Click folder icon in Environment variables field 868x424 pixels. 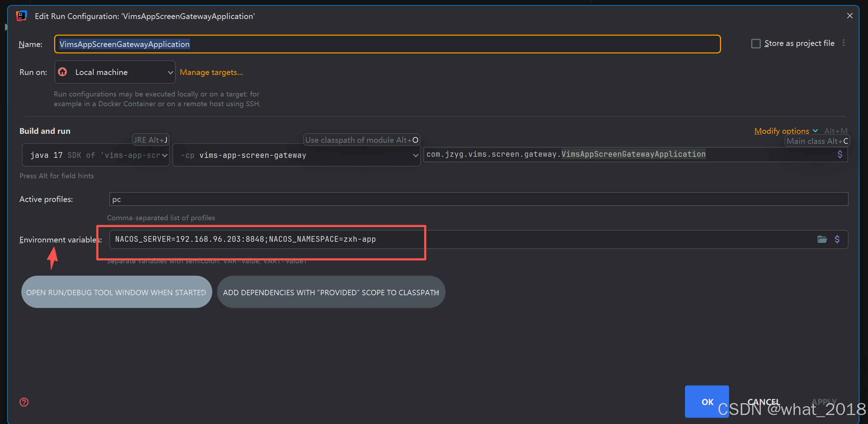click(822, 239)
